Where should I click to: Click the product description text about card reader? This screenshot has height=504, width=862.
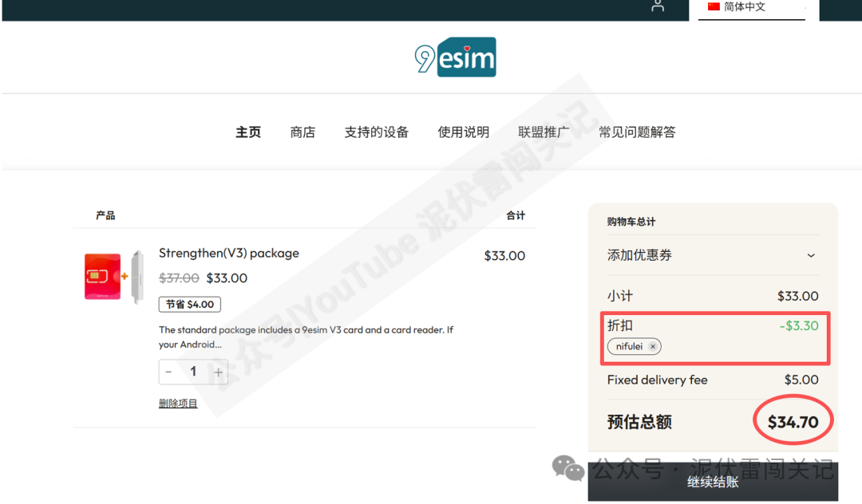click(x=306, y=337)
